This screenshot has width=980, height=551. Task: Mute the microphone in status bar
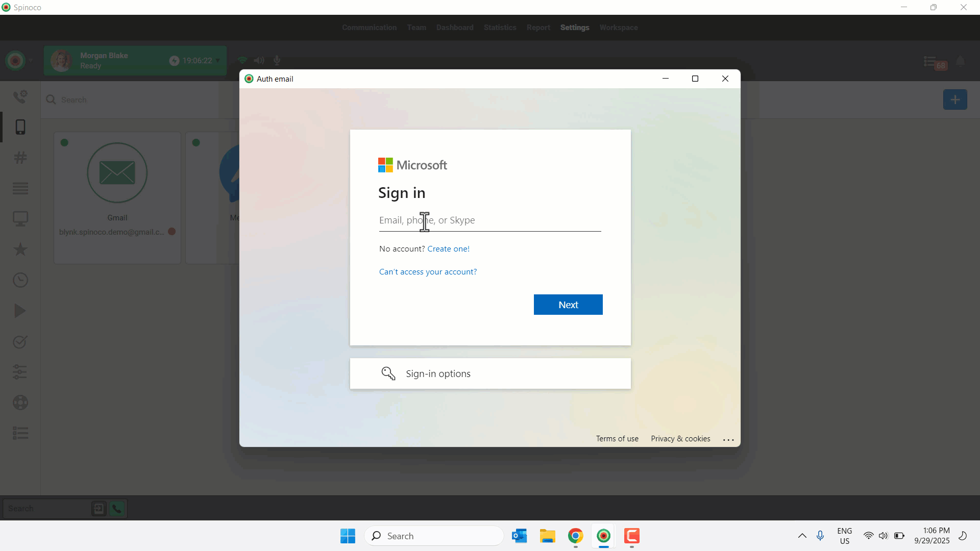click(277, 60)
